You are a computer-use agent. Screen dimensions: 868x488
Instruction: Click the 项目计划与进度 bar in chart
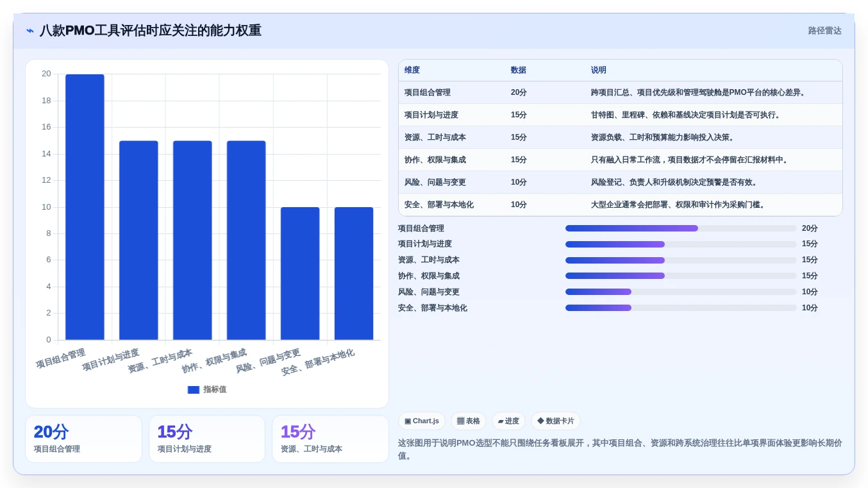[138, 240]
